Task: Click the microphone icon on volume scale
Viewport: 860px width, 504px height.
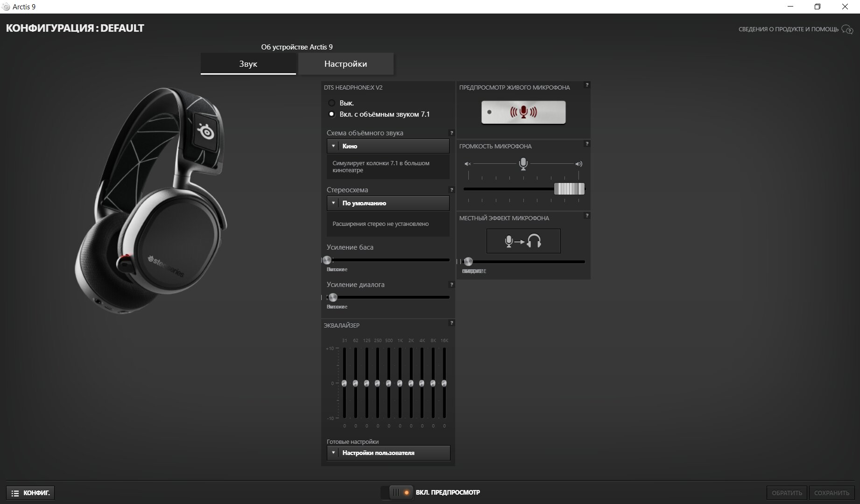Action: click(523, 163)
